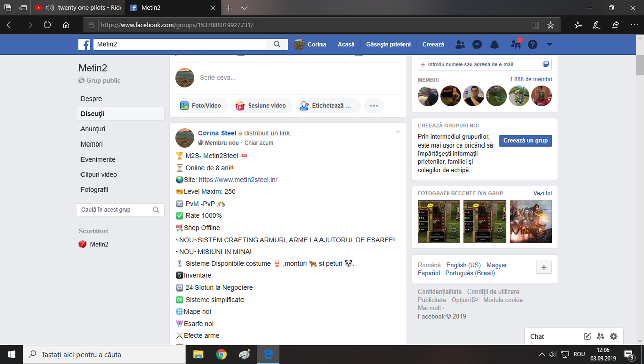Click the taskbar volume speaker icon

pos(553,354)
